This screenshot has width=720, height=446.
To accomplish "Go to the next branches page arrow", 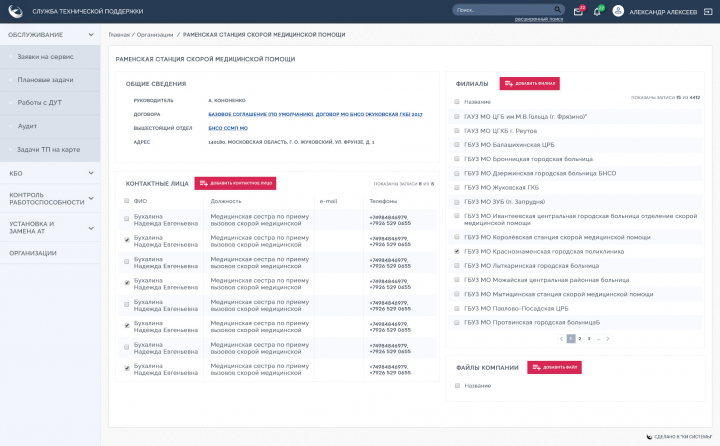I will 608,339.
